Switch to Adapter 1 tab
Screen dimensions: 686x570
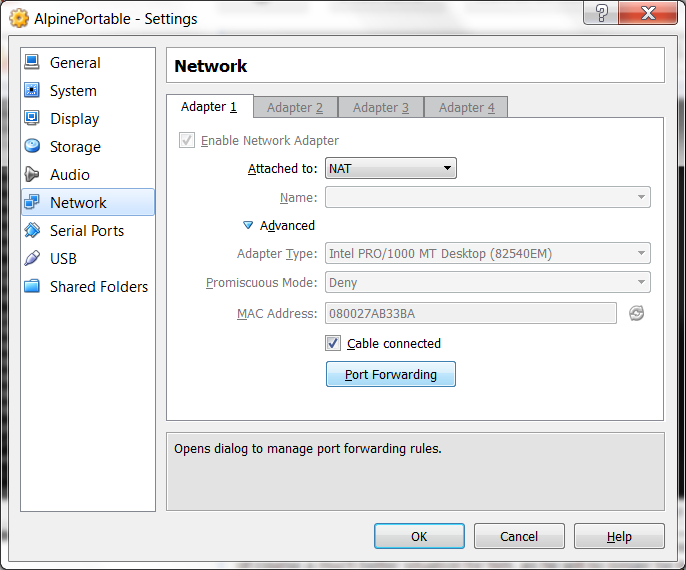[209, 107]
